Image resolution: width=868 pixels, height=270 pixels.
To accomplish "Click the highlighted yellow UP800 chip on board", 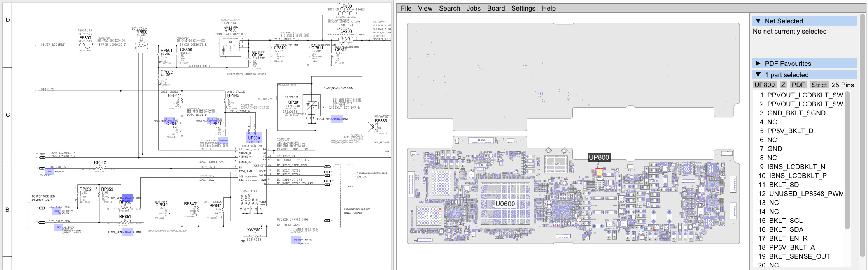I will pyautogui.click(x=599, y=172).
